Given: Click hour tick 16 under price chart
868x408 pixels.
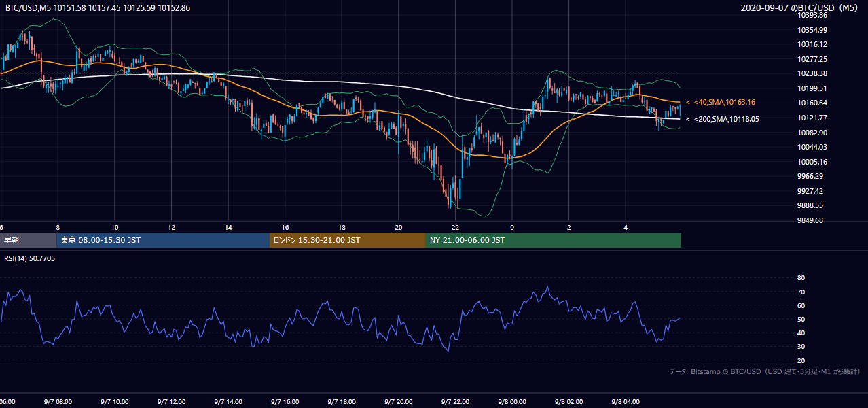Looking at the screenshot, I should (x=285, y=227).
